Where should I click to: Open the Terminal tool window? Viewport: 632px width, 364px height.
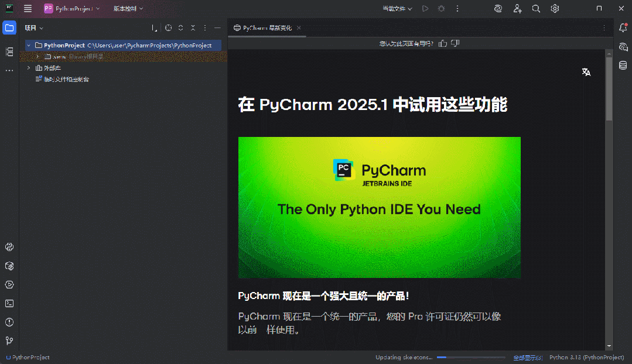click(x=9, y=304)
